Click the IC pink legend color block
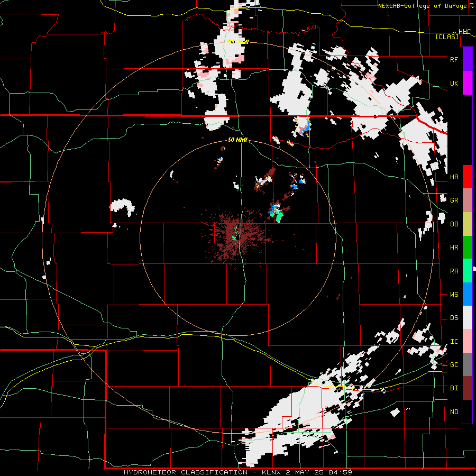This screenshot has width=476, height=476. (467, 341)
